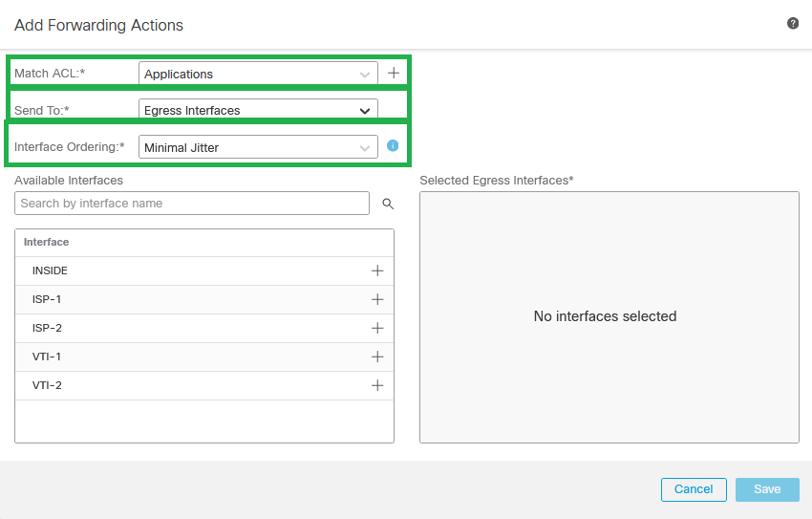Open the help question mark icon

click(x=792, y=23)
